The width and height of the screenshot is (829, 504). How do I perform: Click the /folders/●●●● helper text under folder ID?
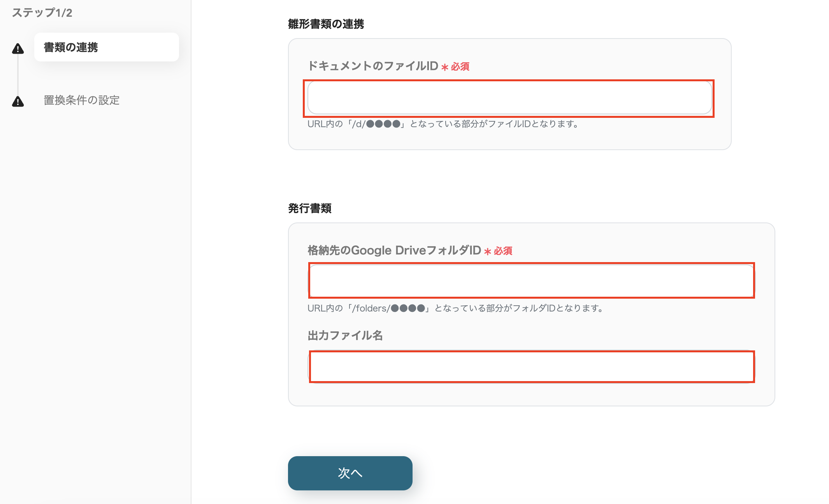(x=455, y=308)
